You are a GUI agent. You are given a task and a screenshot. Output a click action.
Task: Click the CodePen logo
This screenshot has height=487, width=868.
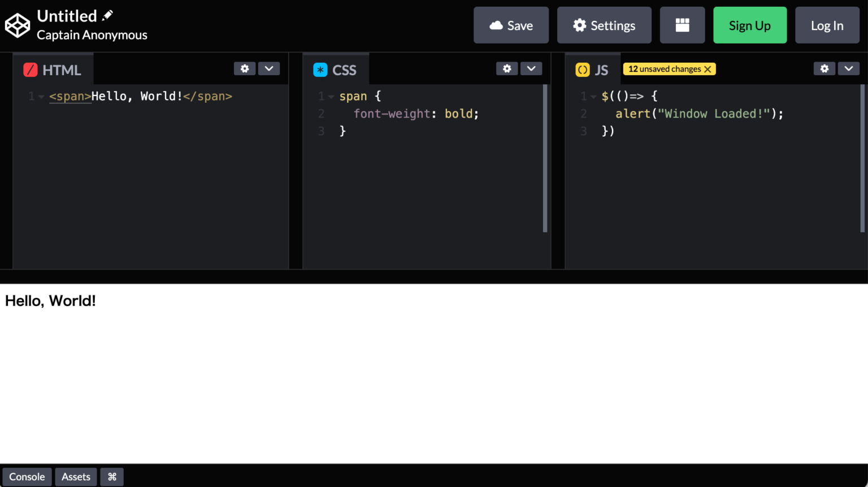pos(17,25)
